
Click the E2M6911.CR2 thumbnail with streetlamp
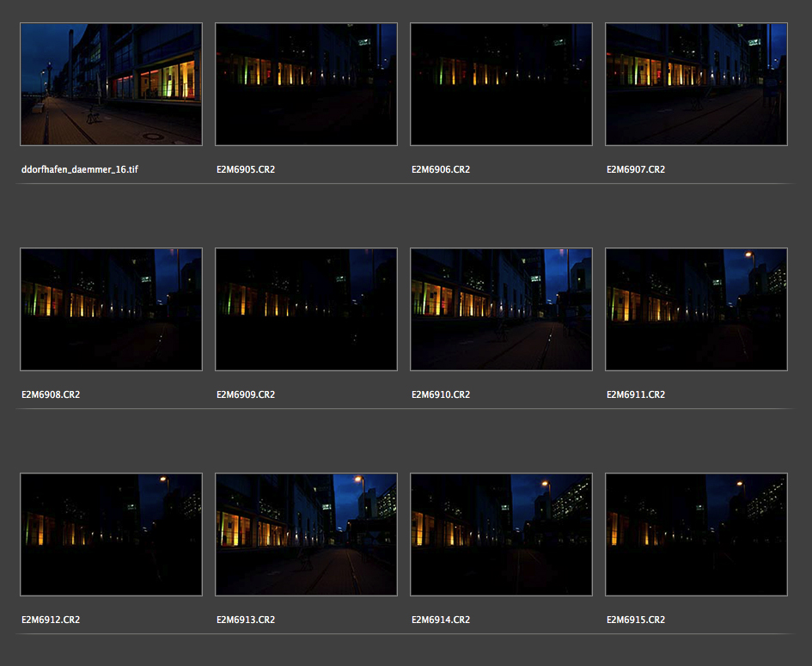pyautogui.click(x=696, y=309)
